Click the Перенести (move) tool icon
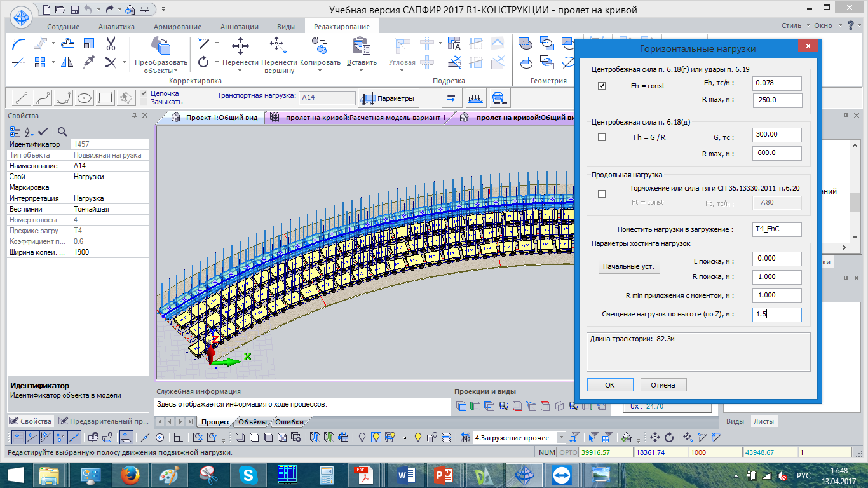 click(x=240, y=46)
